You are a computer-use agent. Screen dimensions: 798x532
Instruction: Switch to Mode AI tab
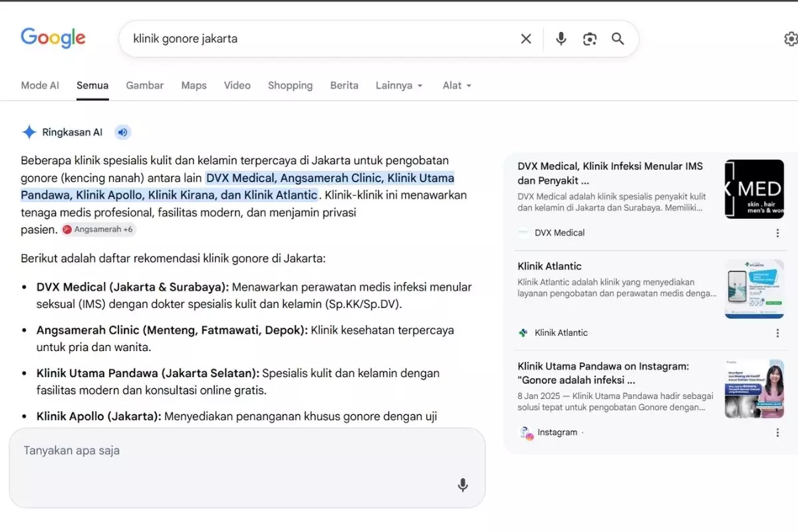pos(40,85)
